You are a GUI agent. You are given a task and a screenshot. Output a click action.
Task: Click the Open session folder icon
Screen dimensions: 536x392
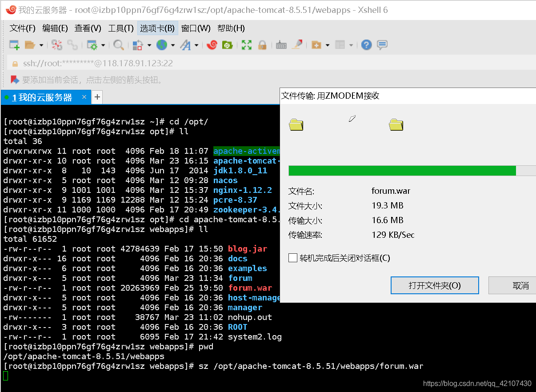[x=30, y=45]
